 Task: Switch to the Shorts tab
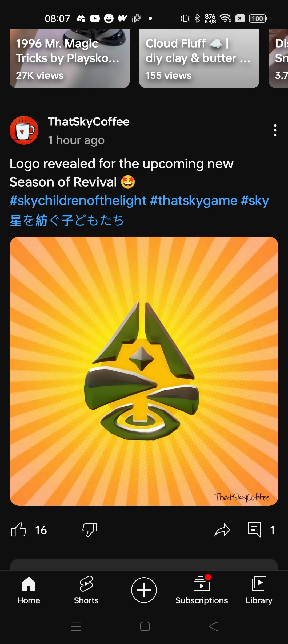(86, 590)
